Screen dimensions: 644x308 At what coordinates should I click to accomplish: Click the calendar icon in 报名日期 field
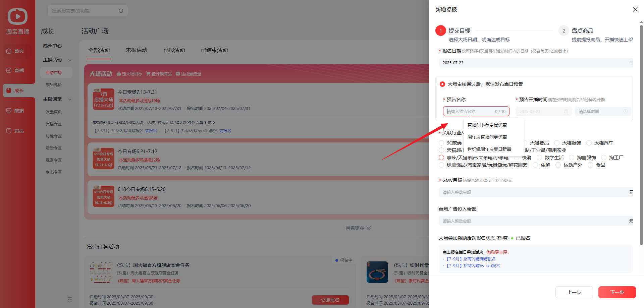[x=631, y=63]
